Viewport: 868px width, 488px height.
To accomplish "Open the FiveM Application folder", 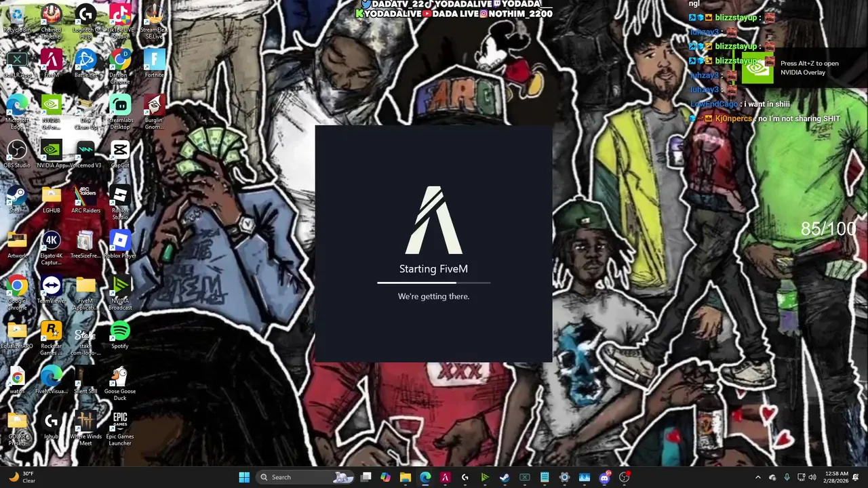I will [x=85, y=293].
